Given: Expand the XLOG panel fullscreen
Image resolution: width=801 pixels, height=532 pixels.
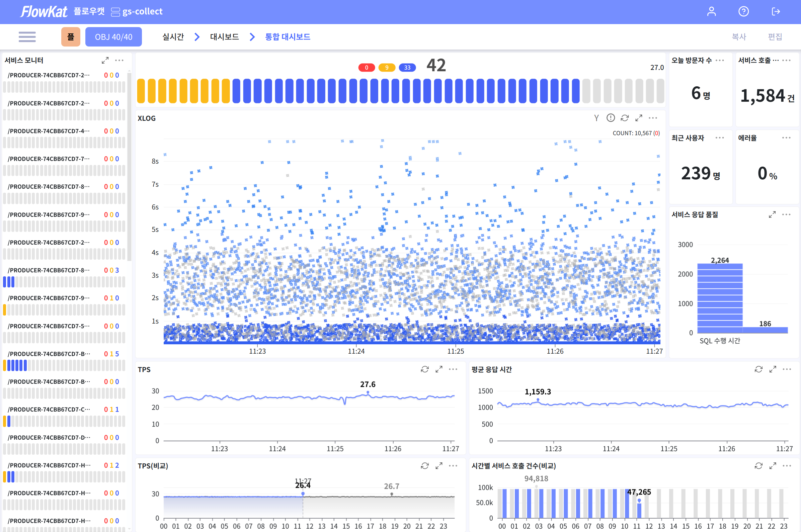Looking at the screenshot, I should pos(639,118).
